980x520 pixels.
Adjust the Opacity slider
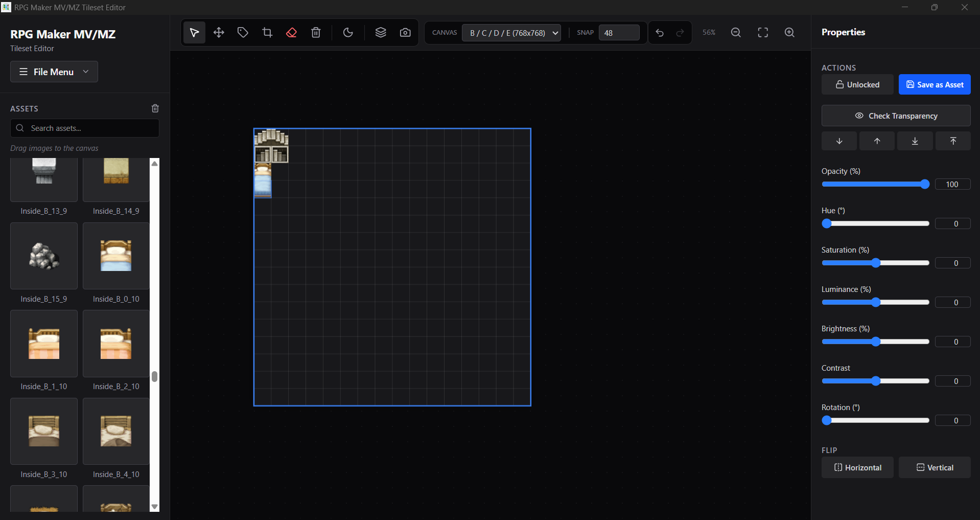click(875, 185)
